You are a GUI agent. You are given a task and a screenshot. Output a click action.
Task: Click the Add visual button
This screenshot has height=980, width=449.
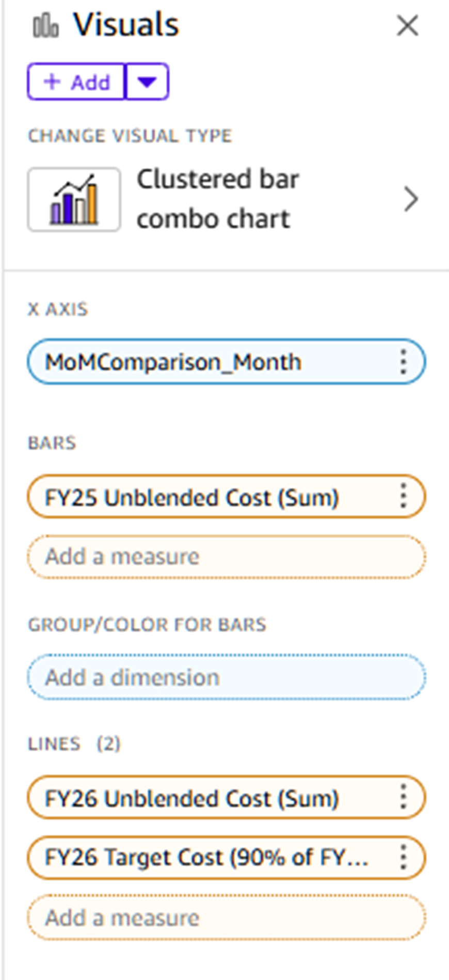[76, 82]
